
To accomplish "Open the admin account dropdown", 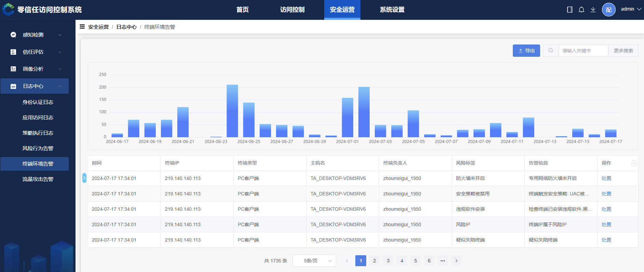I will [631, 9].
